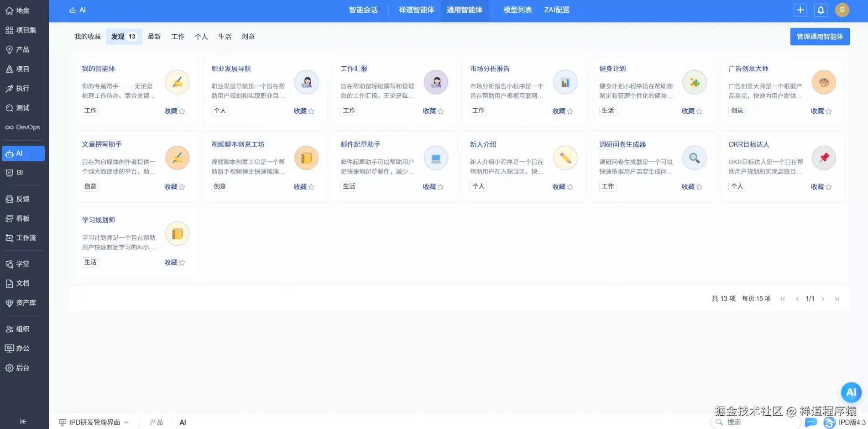Open the 每页 15 项 page-size selector
868x429 pixels.
tap(756, 298)
